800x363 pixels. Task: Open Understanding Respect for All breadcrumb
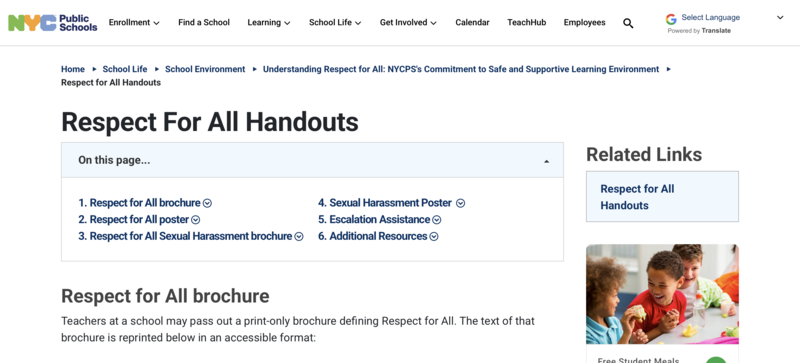[461, 69]
